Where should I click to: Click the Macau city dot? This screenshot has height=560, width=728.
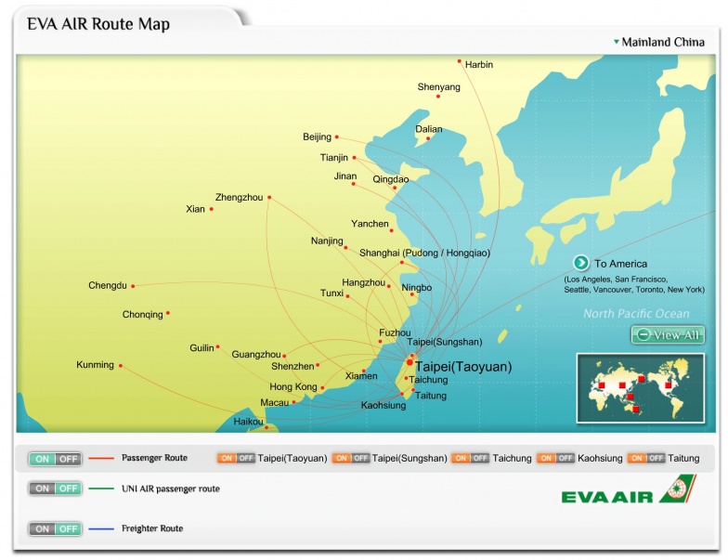(x=293, y=402)
